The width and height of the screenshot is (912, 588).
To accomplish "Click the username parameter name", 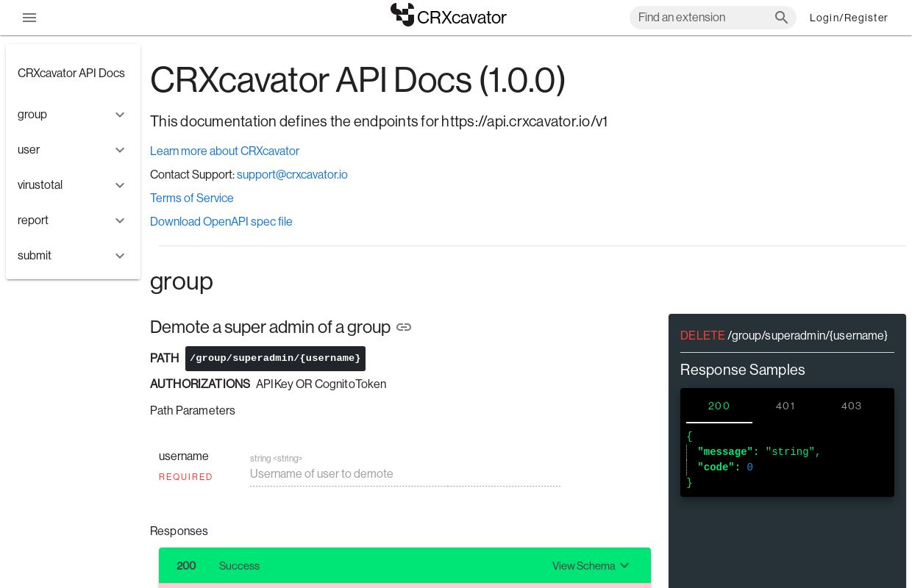I will tap(184, 456).
